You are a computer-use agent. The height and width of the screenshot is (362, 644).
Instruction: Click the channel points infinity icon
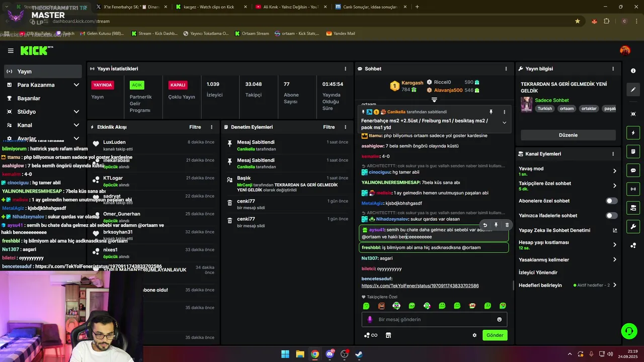(x=371, y=335)
